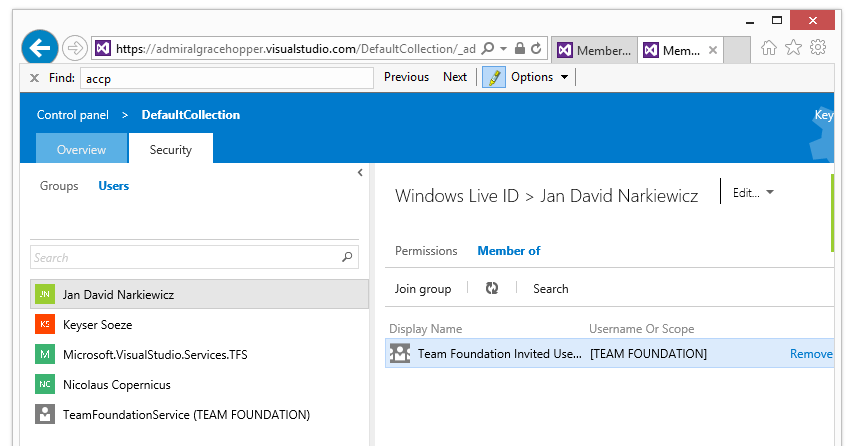The width and height of the screenshot is (860, 446).
Task: Open Favorites with the star icon
Action: click(793, 48)
